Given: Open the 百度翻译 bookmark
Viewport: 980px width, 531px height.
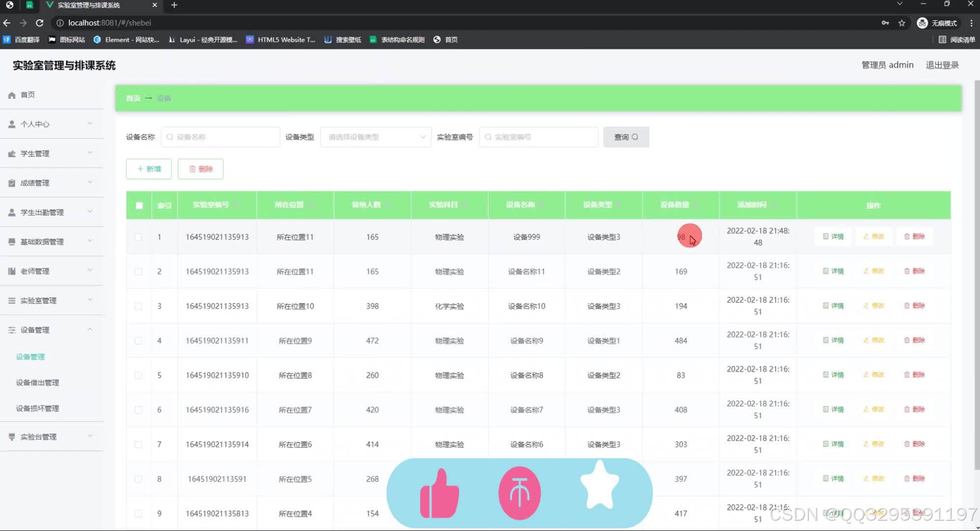Looking at the screenshot, I should [21, 39].
